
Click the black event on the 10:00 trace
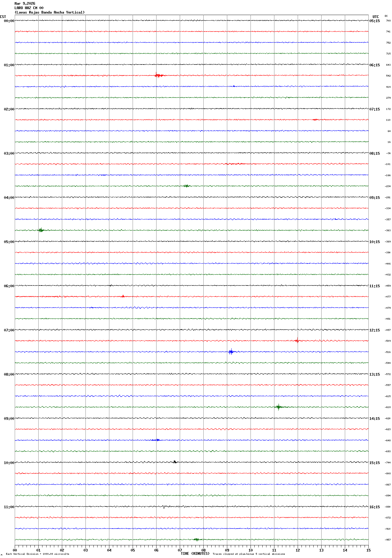pyautogui.click(x=175, y=462)
